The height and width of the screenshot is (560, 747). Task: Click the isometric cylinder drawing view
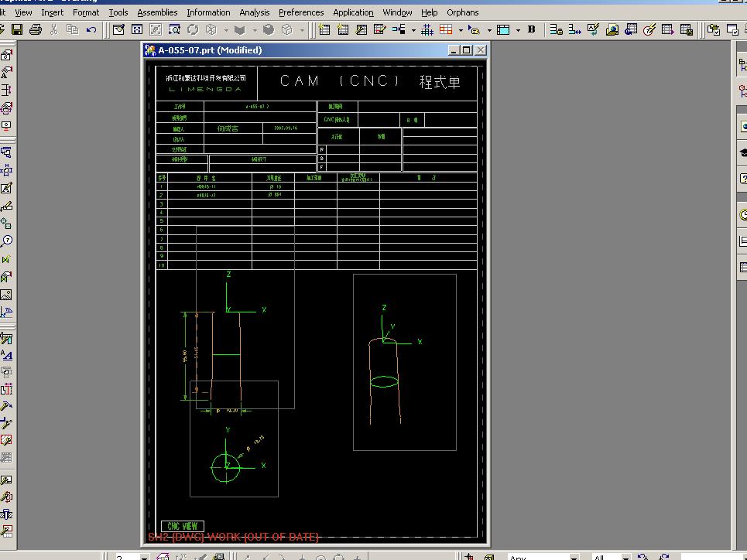[x=405, y=362]
